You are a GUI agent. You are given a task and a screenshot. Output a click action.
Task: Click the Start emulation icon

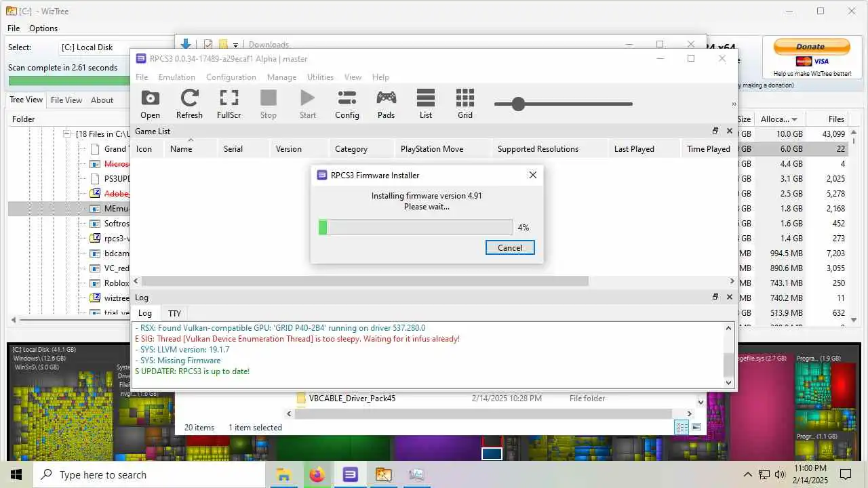click(308, 104)
